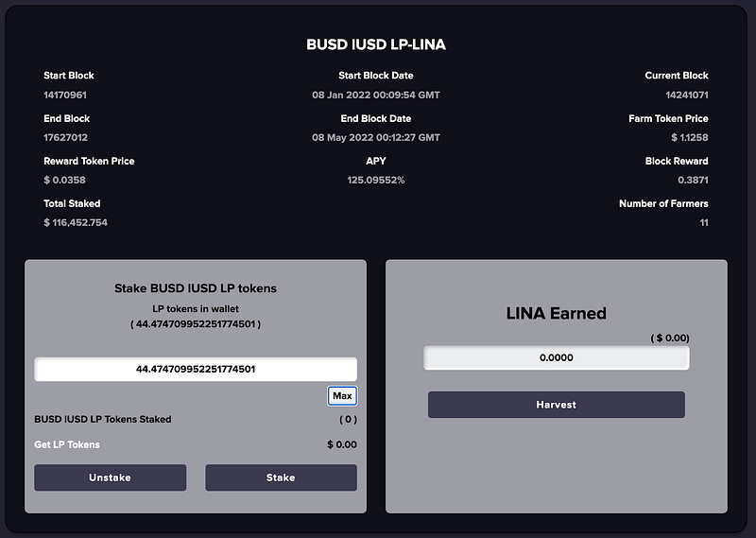Click Block Reward value 0.3871
The image size is (756, 538).
click(x=694, y=180)
